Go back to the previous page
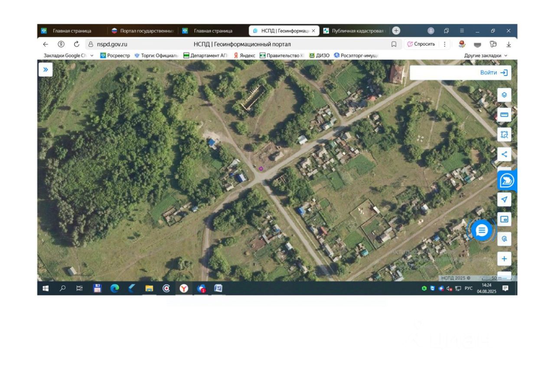 tap(46, 44)
